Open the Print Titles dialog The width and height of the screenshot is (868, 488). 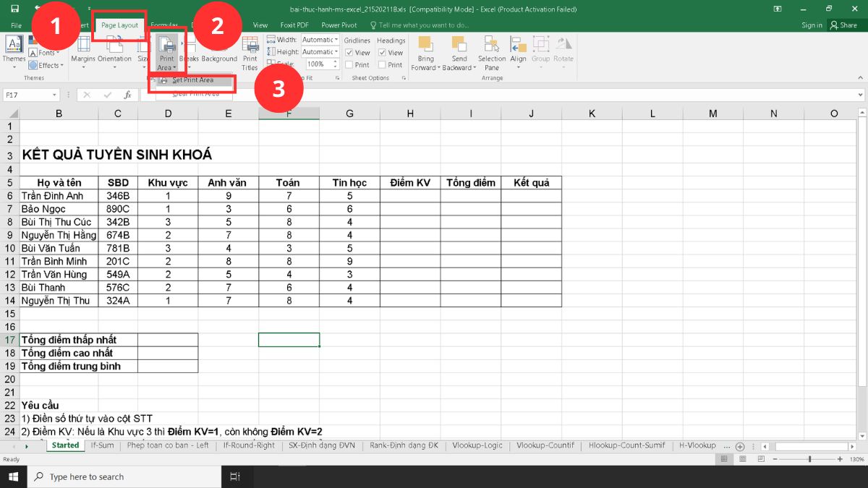pos(250,52)
